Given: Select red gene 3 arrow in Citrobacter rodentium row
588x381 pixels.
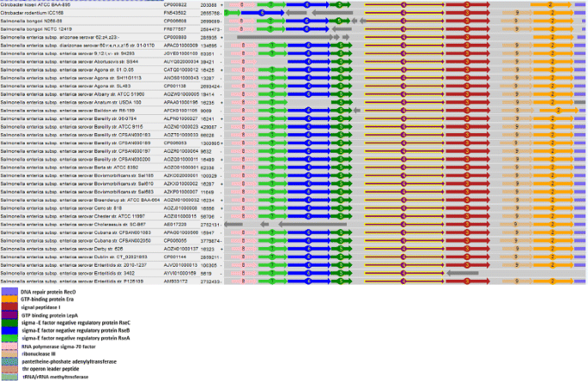Looking at the screenshot, I should (x=468, y=13).
